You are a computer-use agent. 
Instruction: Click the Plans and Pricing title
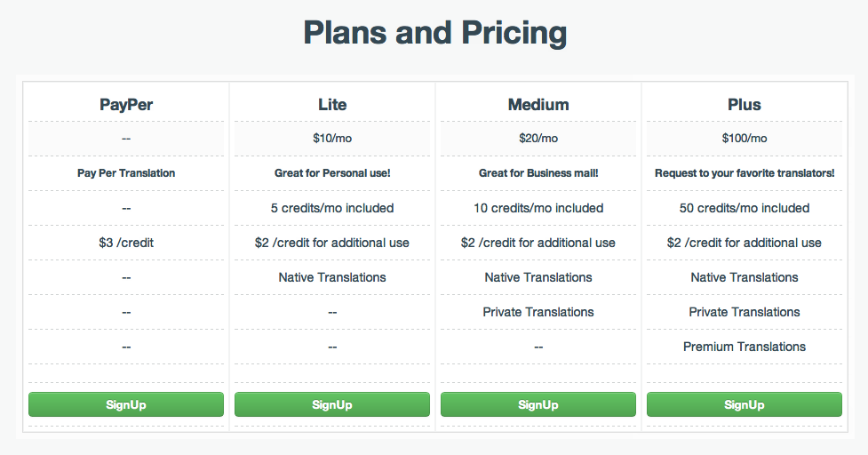point(435,33)
